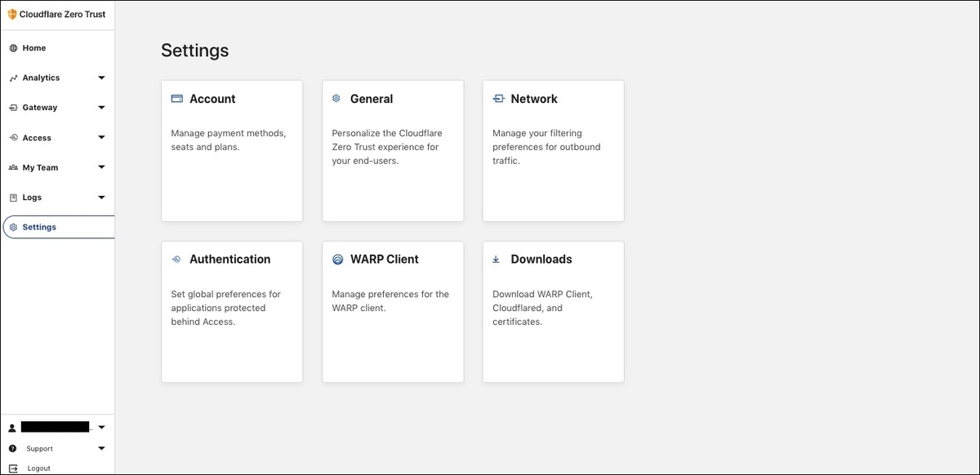Open the WARP Client settings card title

coord(384,260)
